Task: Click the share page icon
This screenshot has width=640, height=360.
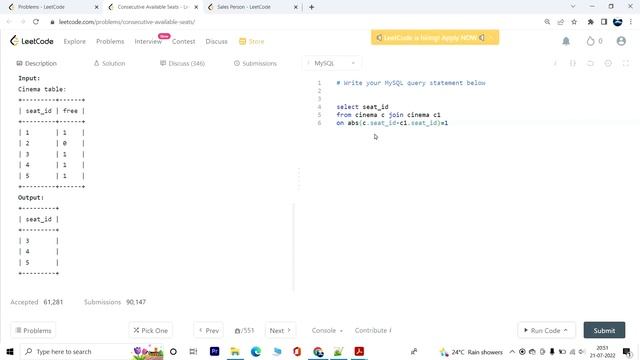Action: coord(560,22)
